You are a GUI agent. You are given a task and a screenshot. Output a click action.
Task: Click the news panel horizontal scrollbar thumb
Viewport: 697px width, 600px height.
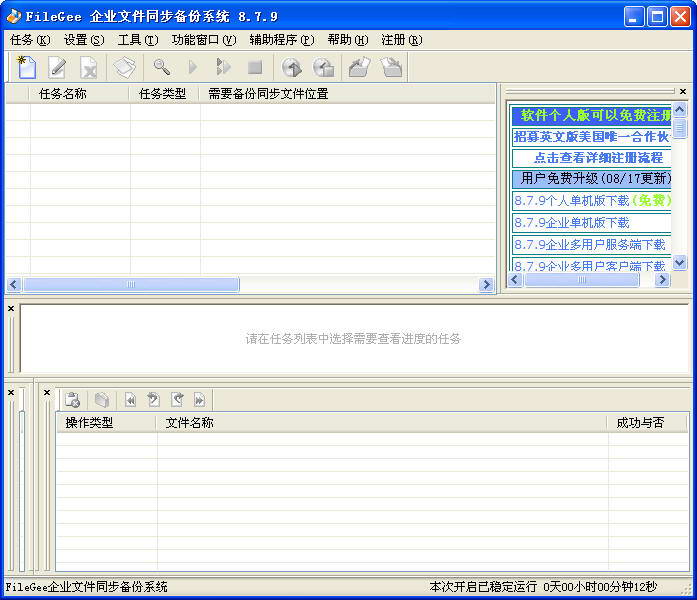pyautogui.click(x=582, y=280)
